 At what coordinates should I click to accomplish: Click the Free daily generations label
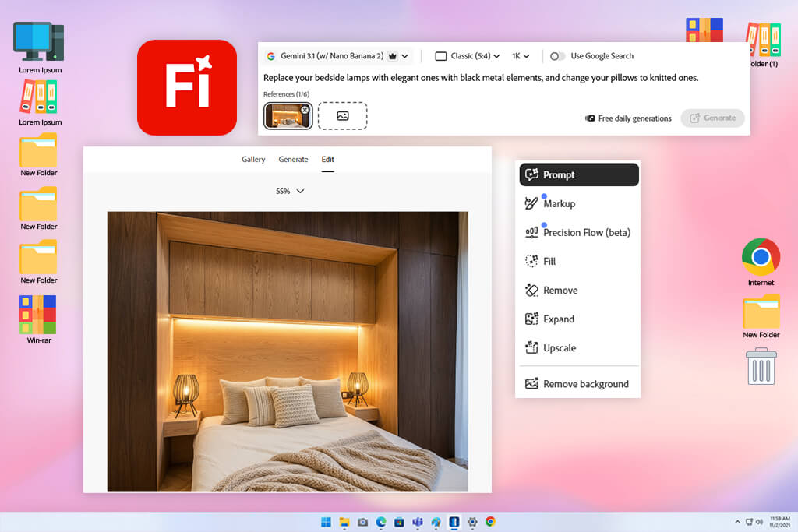tap(629, 118)
